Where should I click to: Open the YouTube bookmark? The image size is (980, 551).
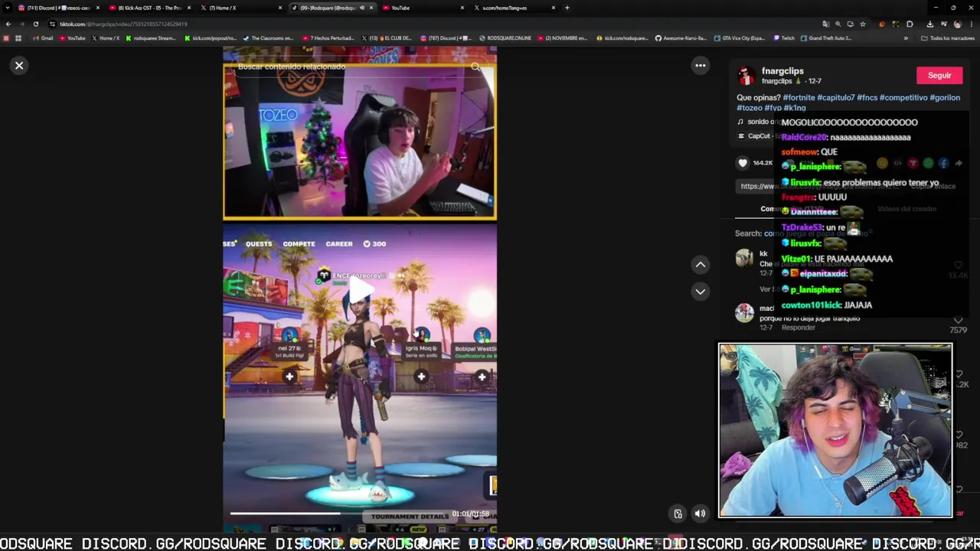pyautogui.click(x=72, y=38)
